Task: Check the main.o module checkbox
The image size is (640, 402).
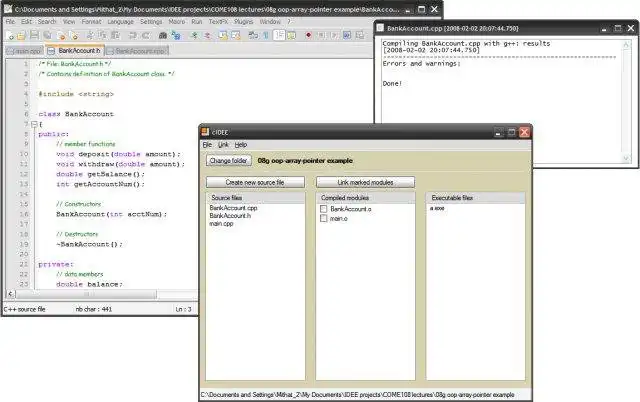Action: pyautogui.click(x=323, y=217)
